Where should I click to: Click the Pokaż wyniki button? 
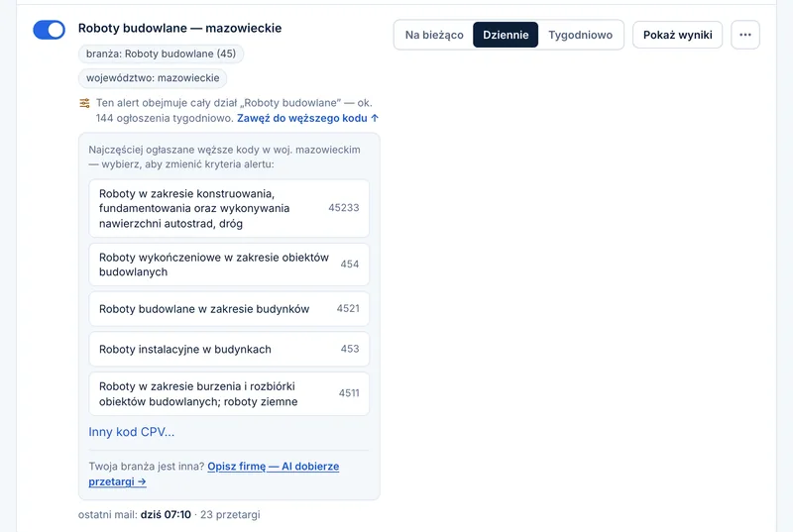point(677,35)
